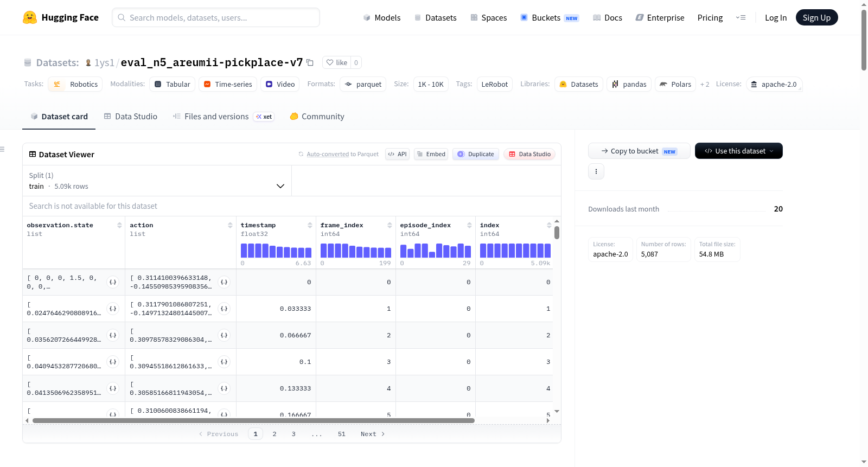Screen dimensions: 868x467
Task: Open the three-dot more options menu
Action: pyautogui.click(x=596, y=171)
